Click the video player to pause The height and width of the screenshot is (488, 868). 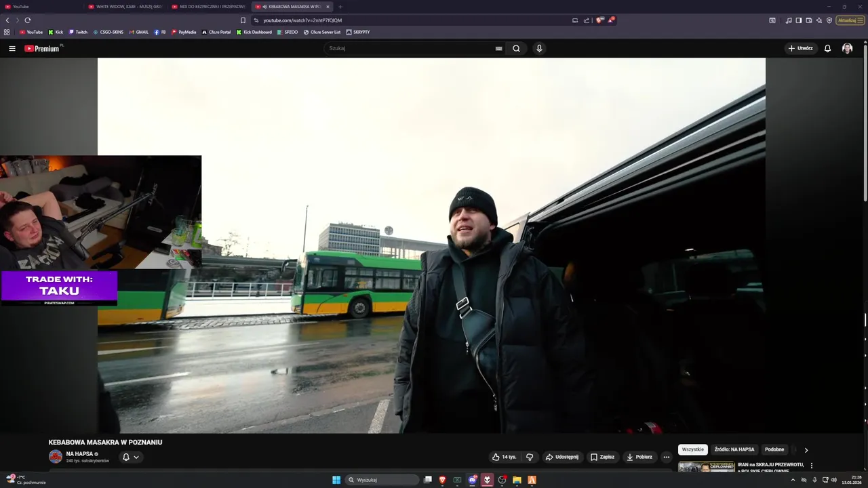point(431,245)
